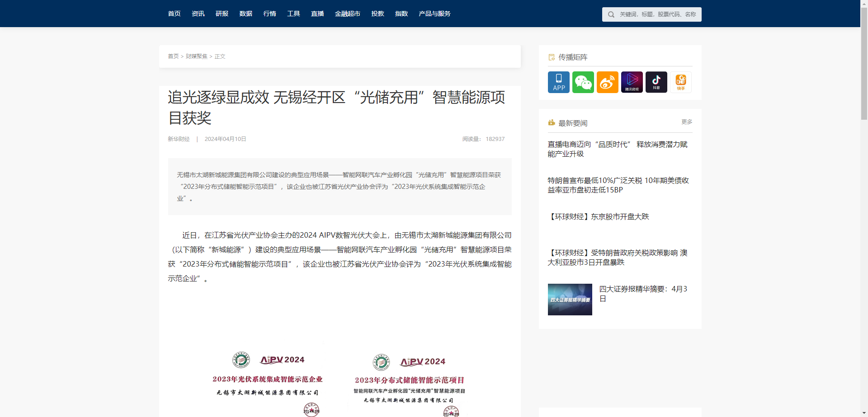The height and width of the screenshot is (417, 868).
Task: Open the 投教 menu item
Action: 378,14
